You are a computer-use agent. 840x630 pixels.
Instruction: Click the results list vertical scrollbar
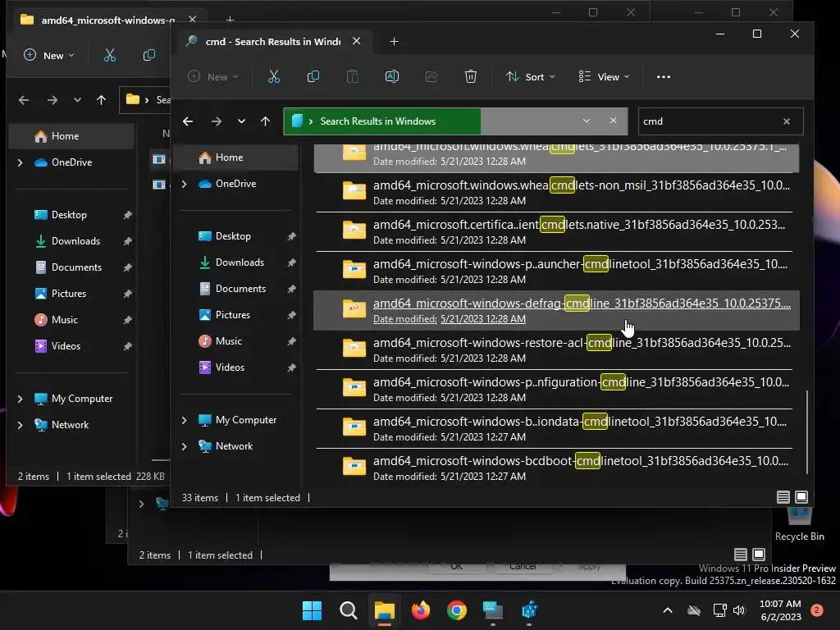pyautogui.click(x=807, y=431)
